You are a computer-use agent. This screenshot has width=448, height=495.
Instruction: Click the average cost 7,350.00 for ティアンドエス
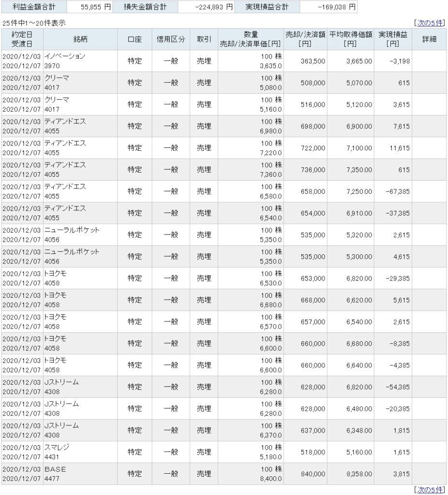click(x=359, y=170)
